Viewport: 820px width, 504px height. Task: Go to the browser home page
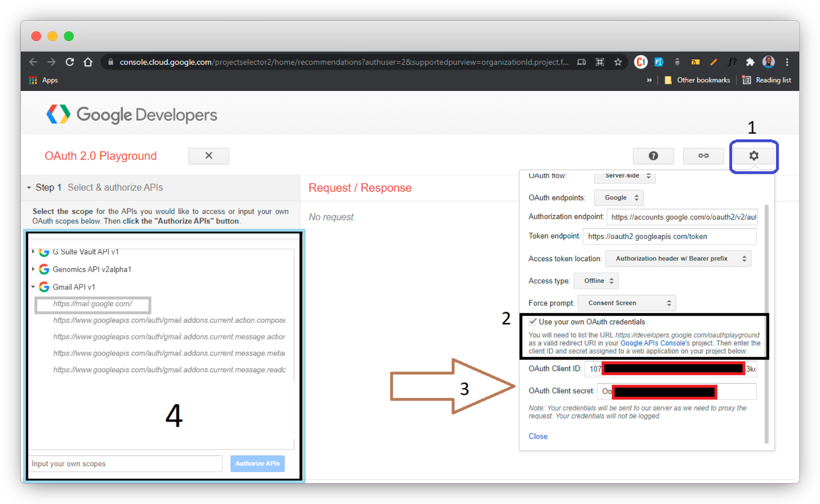click(88, 62)
